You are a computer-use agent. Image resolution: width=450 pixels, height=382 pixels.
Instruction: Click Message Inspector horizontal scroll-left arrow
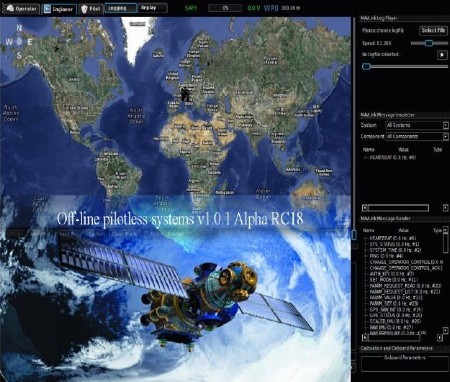365,208
